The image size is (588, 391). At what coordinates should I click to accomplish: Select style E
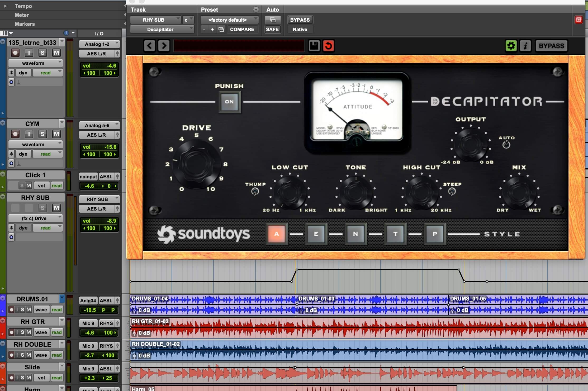point(316,234)
